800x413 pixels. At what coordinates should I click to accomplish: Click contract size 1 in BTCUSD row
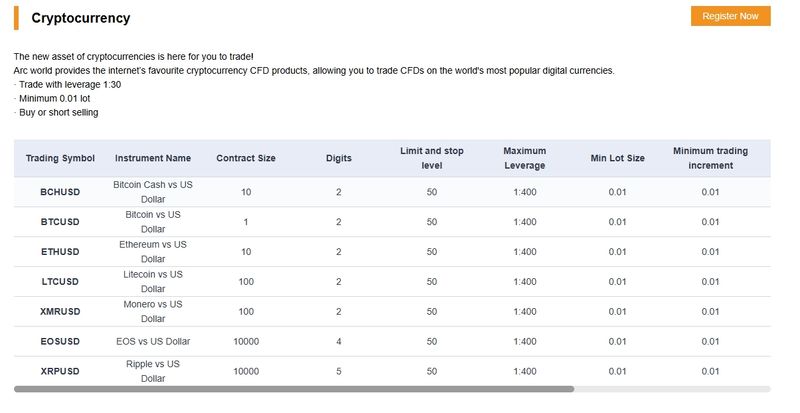[246, 222]
